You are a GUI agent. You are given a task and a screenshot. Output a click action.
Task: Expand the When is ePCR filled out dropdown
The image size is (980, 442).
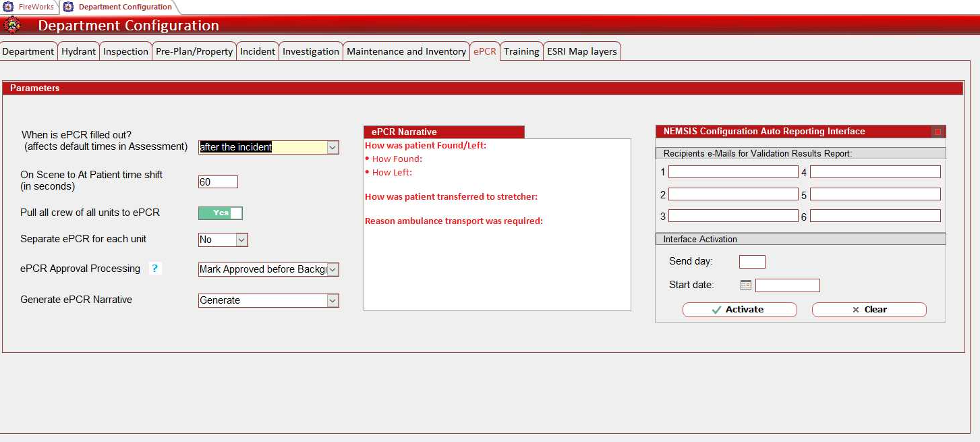coord(333,147)
